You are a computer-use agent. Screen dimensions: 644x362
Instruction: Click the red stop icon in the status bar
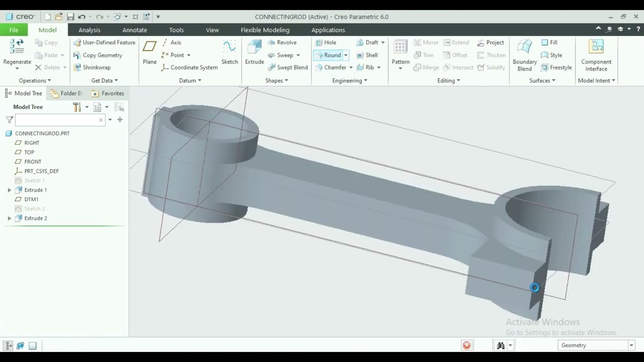coord(467,345)
